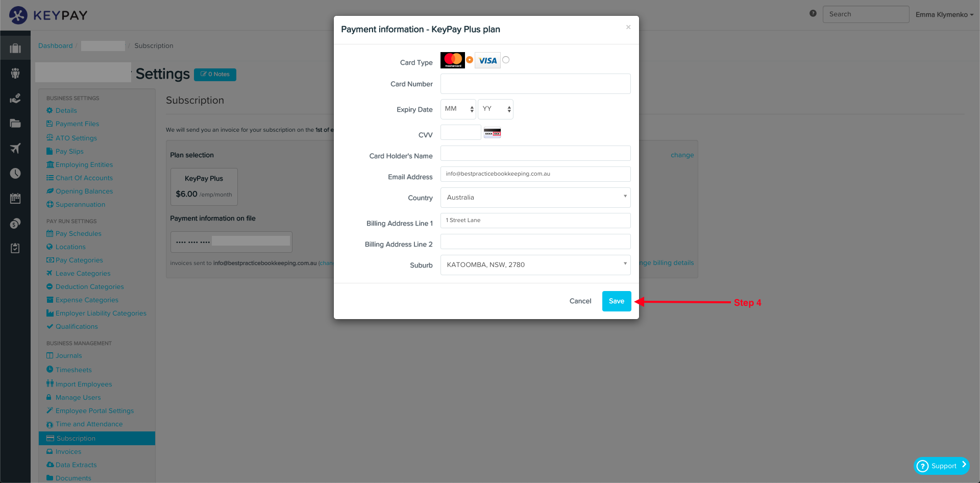Viewport: 980px width, 483px height.
Task: Click the Billing Address Line 1 field
Action: 535,220
